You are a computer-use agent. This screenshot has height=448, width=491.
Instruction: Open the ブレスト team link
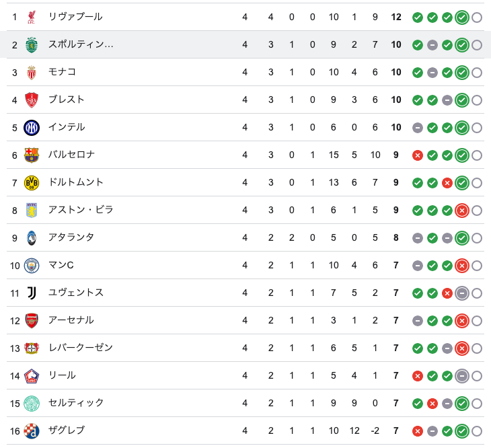(67, 100)
